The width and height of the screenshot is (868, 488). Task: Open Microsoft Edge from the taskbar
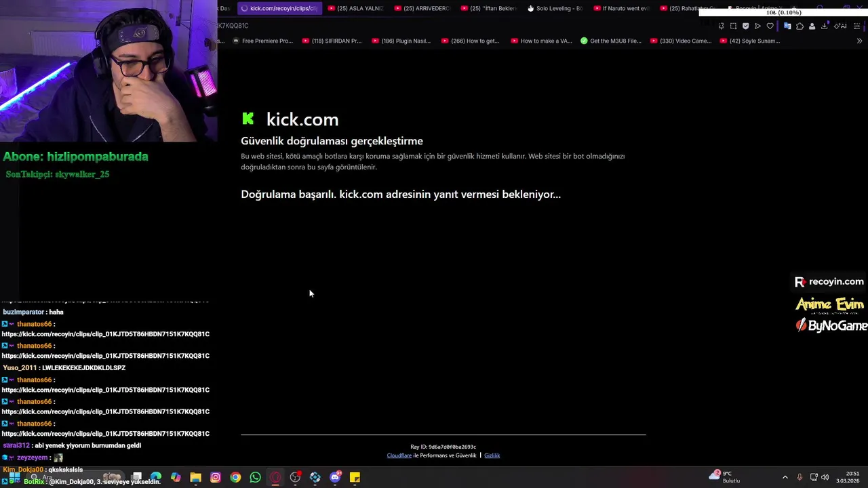pyautogui.click(x=155, y=477)
